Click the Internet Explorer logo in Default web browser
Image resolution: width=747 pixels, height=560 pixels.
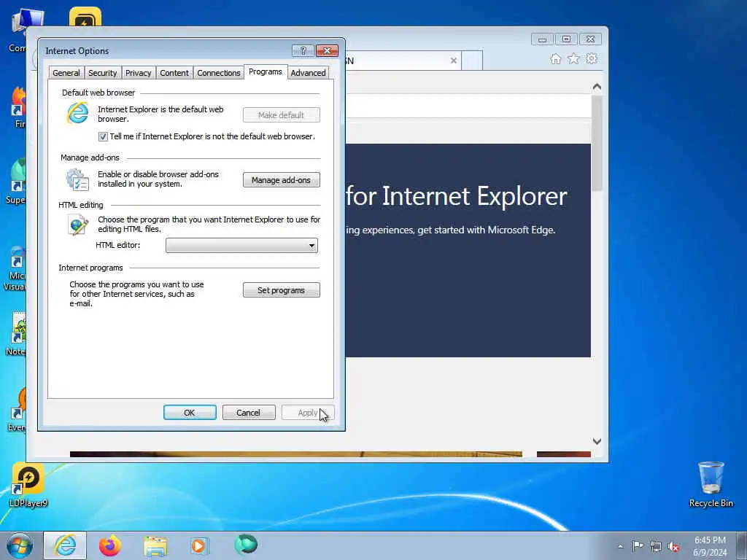pos(77,113)
